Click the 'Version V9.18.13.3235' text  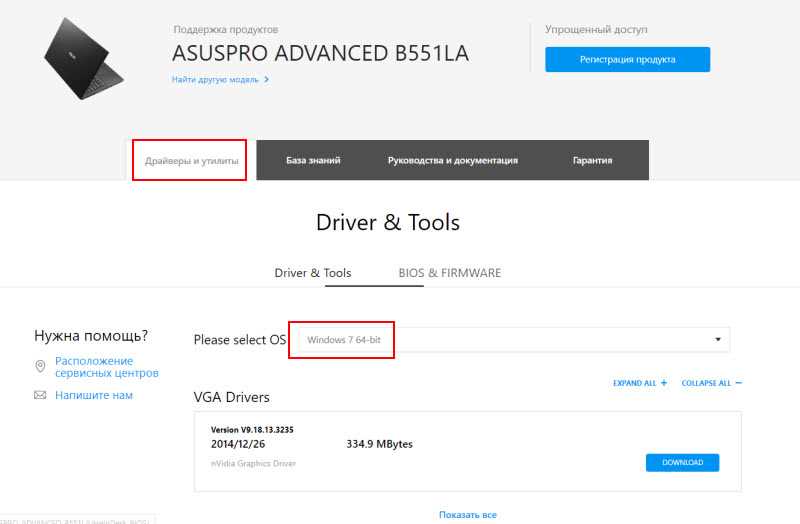pyautogui.click(x=252, y=430)
